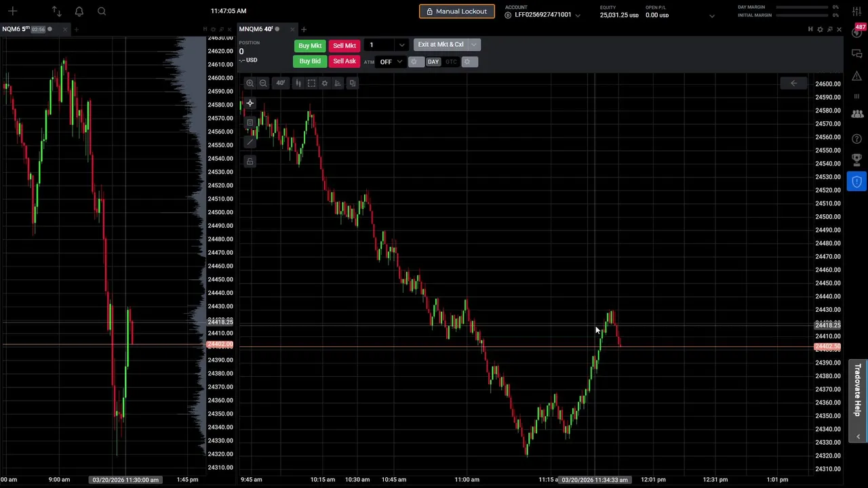This screenshot has width=868, height=488.
Task: Open the sliders settings icon in right sidebar
Action: click(x=857, y=11)
